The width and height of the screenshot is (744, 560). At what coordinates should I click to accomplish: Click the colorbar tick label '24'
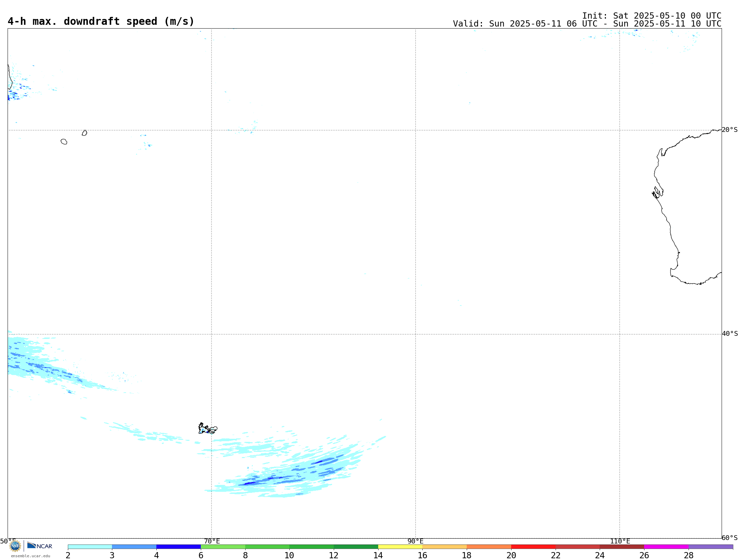[600, 555]
